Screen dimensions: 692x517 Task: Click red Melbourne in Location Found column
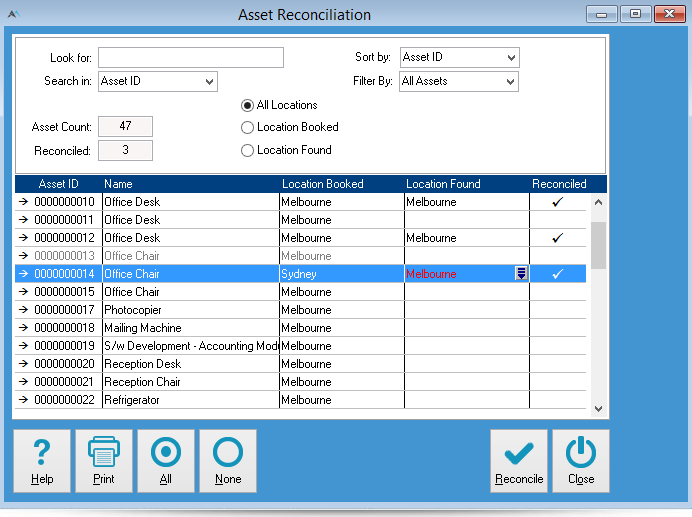pos(431,274)
